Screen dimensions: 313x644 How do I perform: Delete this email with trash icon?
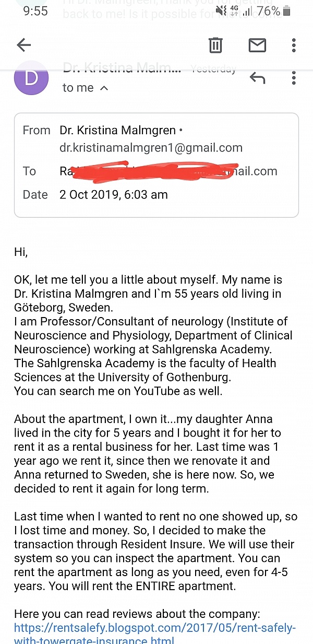click(215, 45)
